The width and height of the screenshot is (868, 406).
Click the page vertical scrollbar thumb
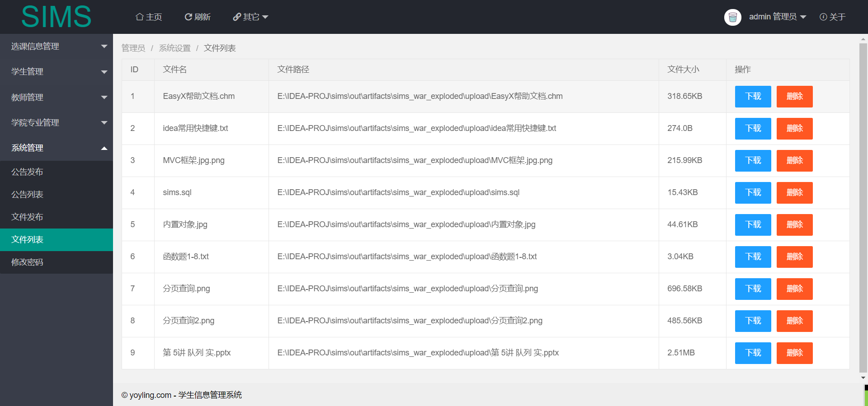coord(863,209)
